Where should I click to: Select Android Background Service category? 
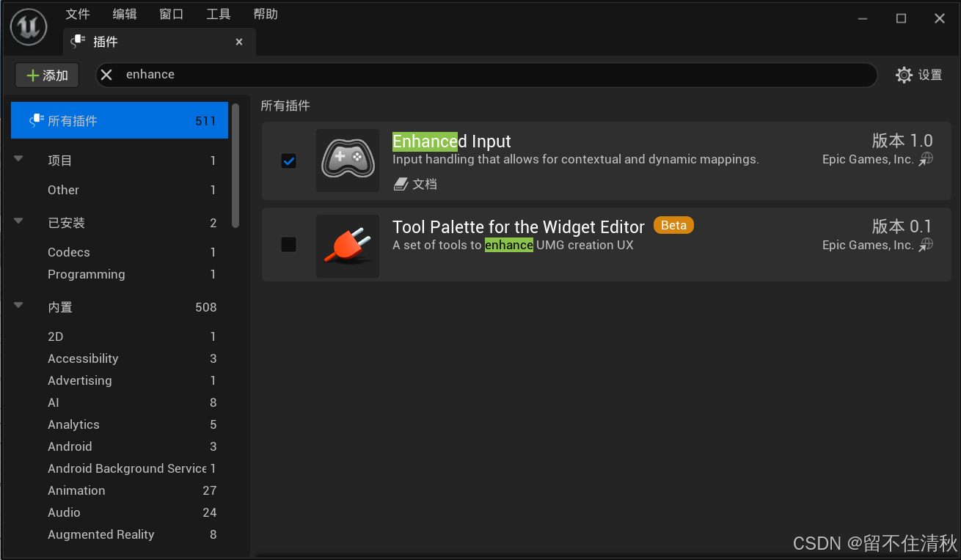click(x=120, y=468)
